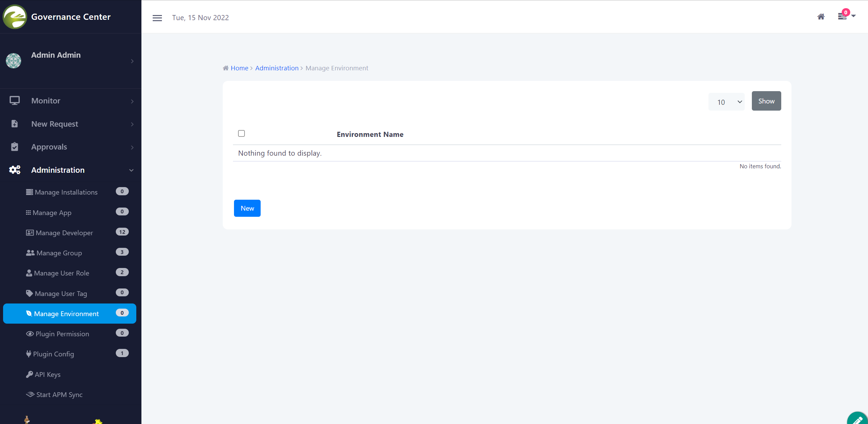Toggle the select-all environments checkbox
This screenshot has height=424, width=868.
click(242, 133)
